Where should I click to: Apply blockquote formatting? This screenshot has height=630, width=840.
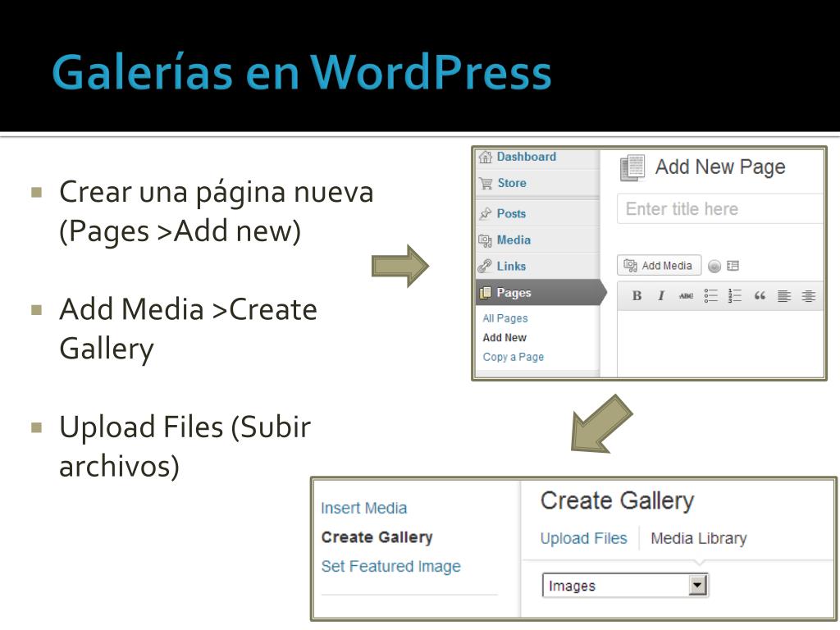coord(760,295)
